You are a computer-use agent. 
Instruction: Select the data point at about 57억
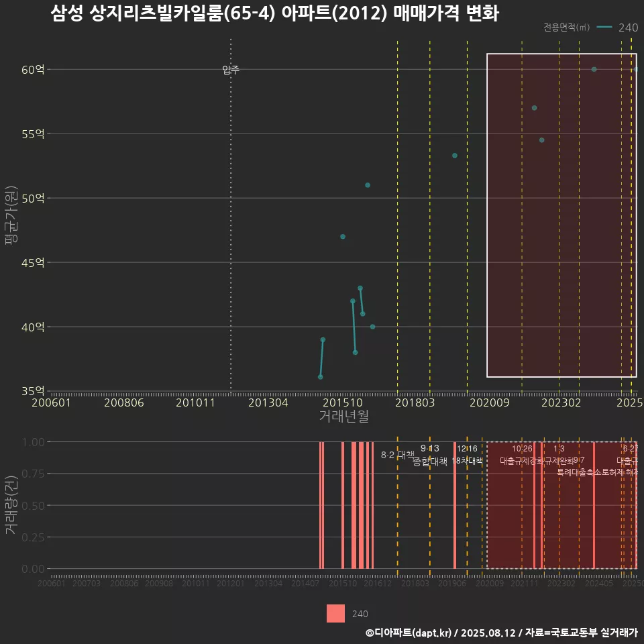535,108
